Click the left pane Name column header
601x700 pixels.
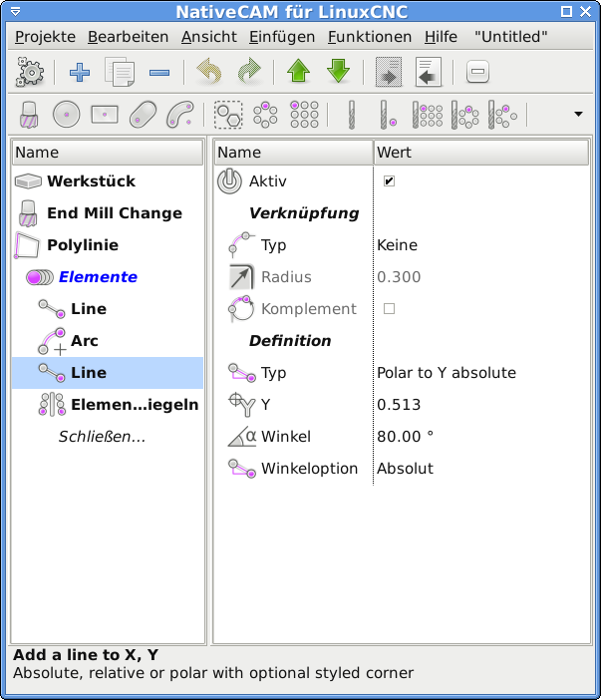pyautogui.click(x=107, y=153)
